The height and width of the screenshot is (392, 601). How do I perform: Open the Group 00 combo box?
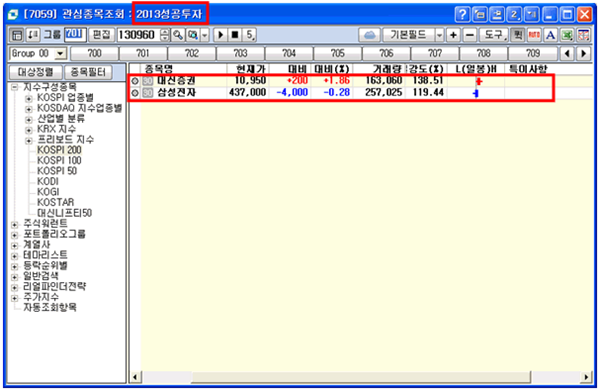pos(38,53)
